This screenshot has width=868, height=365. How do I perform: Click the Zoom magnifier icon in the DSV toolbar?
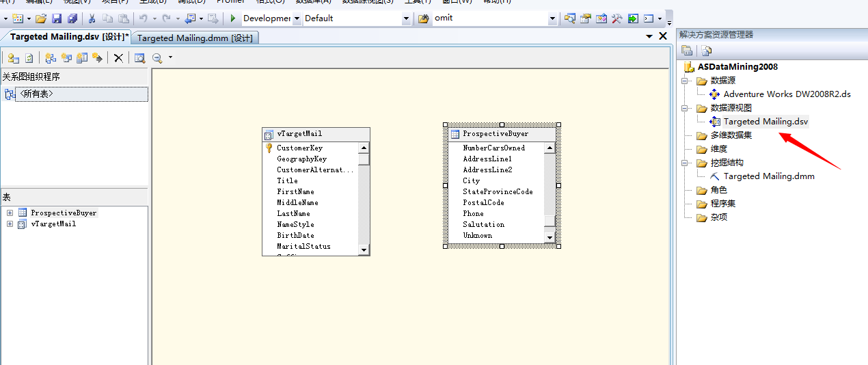(x=157, y=58)
